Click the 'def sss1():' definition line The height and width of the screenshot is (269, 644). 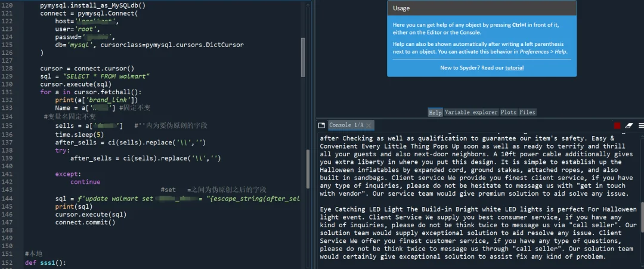click(x=45, y=262)
